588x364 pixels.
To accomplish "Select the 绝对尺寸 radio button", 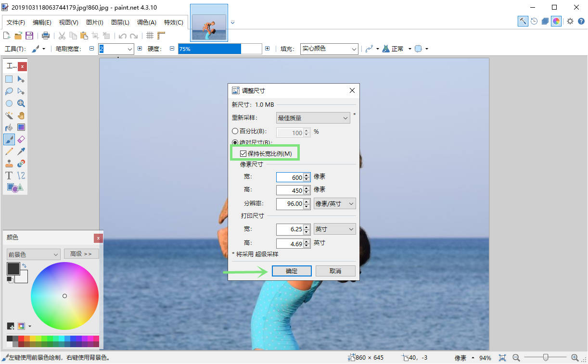I will (235, 142).
